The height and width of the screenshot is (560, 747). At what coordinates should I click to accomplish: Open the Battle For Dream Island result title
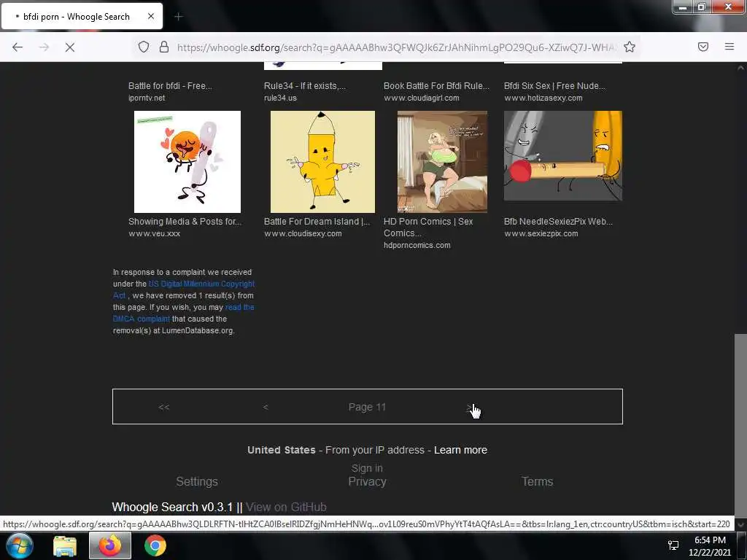tap(317, 222)
